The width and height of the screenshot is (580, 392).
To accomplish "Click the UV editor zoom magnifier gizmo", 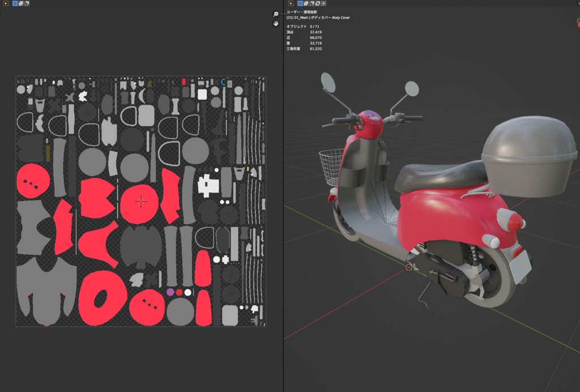I will [x=276, y=14].
